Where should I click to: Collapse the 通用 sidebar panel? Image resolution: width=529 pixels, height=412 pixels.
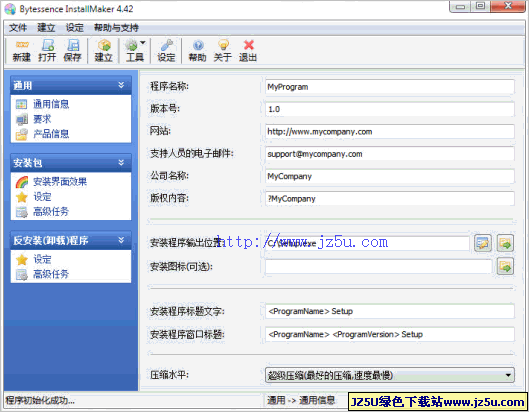[x=121, y=85]
